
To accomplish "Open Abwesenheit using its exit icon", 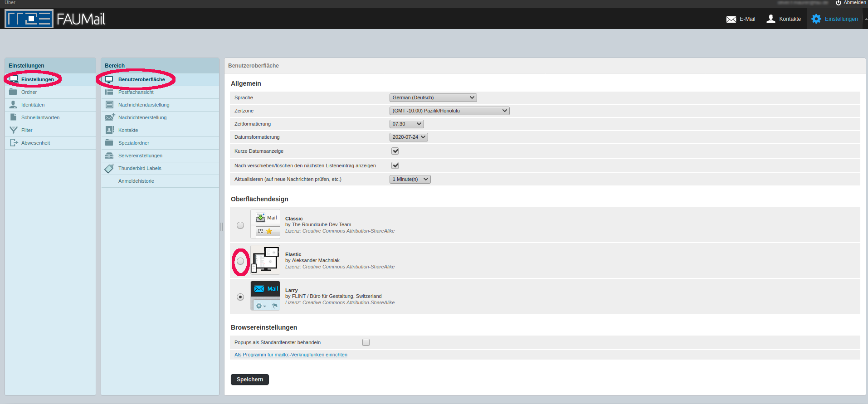I will [14, 143].
